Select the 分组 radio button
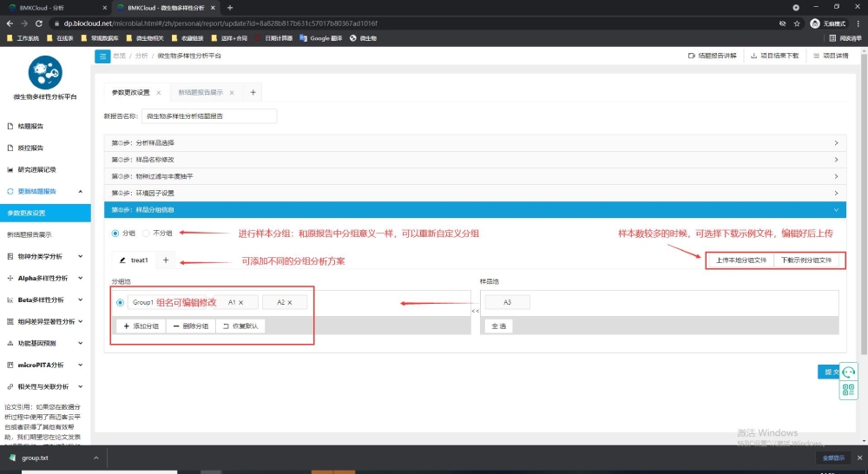The width and height of the screenshot is (868, 474). [116, 234]
